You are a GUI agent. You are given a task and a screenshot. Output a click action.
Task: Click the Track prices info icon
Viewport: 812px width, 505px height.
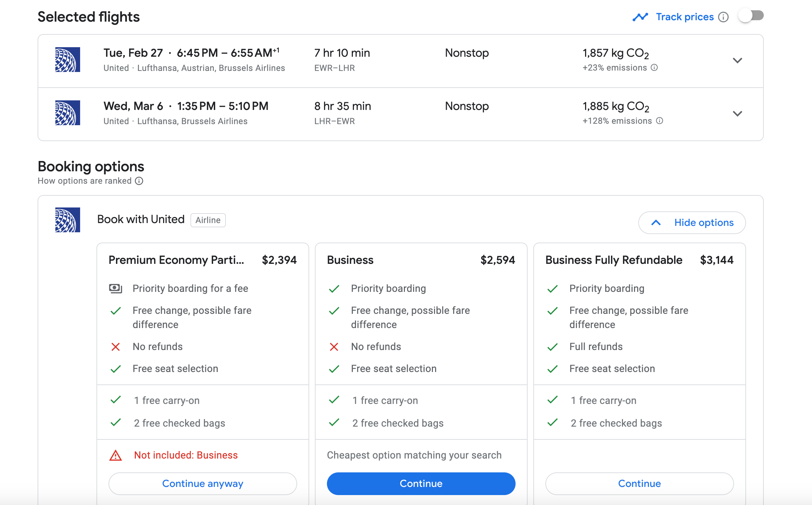click(x=723, y=17)
